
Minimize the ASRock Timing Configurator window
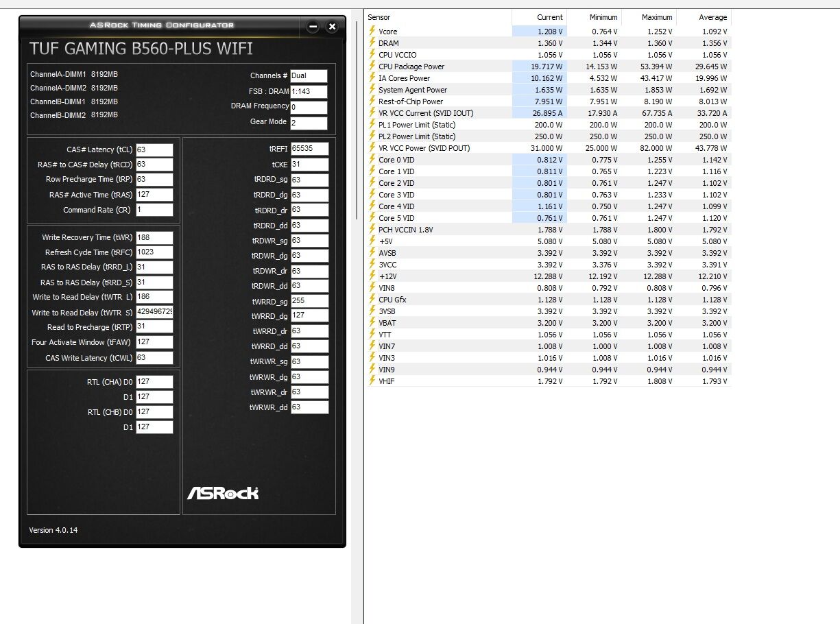pos(313,27)
